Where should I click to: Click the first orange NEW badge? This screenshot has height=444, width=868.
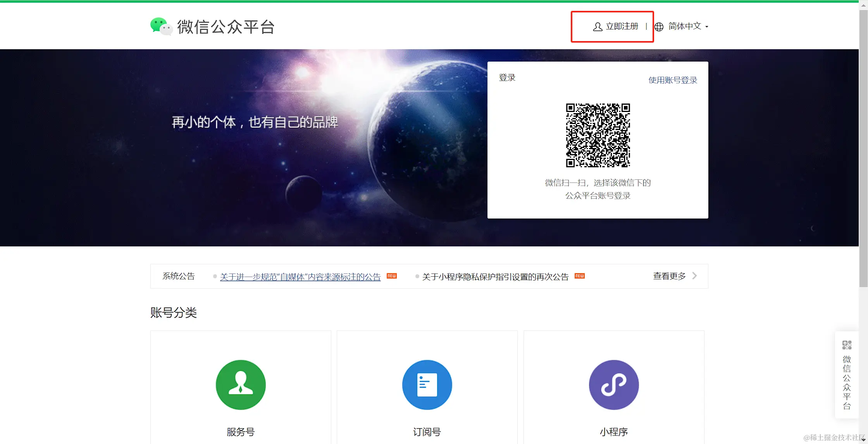(392, 276)
